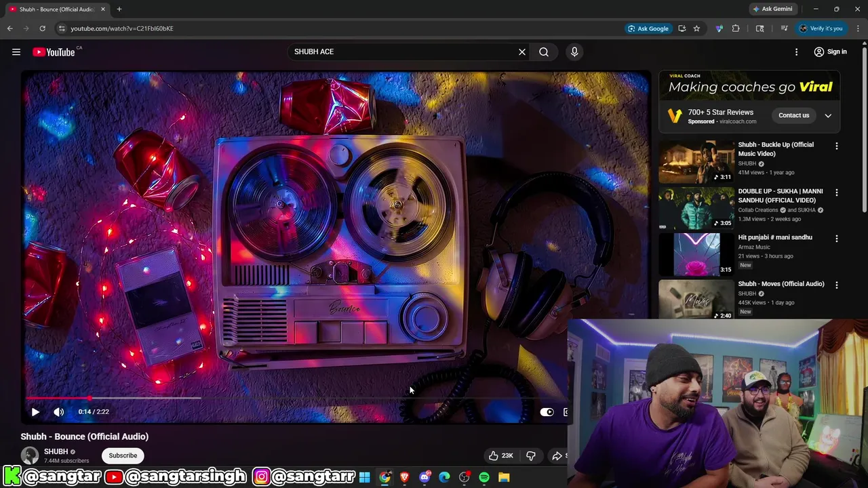Close the Shubh - Bounce tab
The height and width of the screenshot is (488, 868).
(x=103, y=9)
